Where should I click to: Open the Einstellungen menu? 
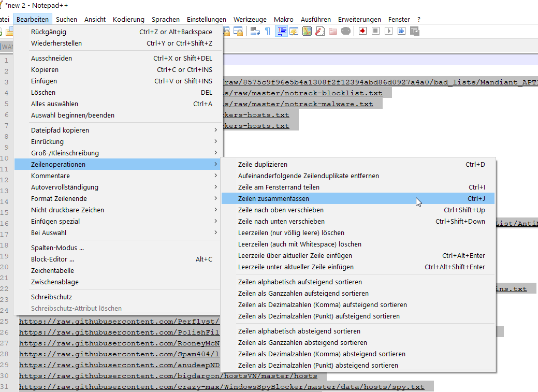(207, 19)
